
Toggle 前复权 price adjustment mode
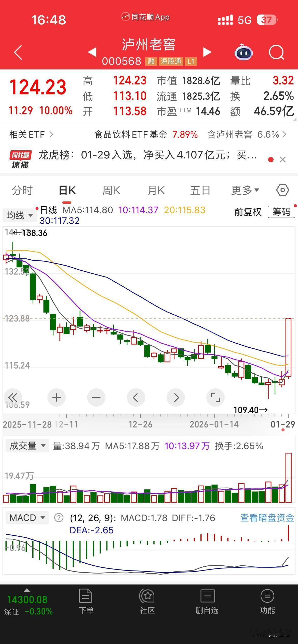(x=248, y=212)
